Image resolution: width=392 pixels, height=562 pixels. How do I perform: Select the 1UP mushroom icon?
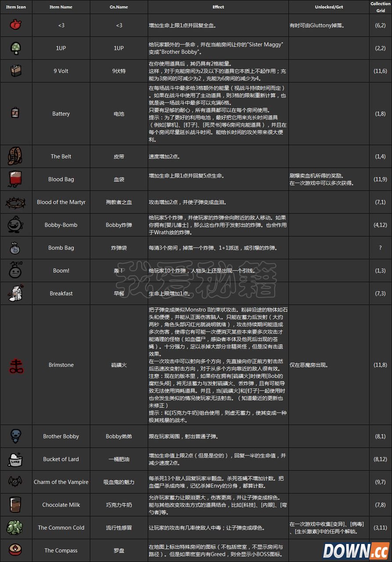click(x=16, y=48)
